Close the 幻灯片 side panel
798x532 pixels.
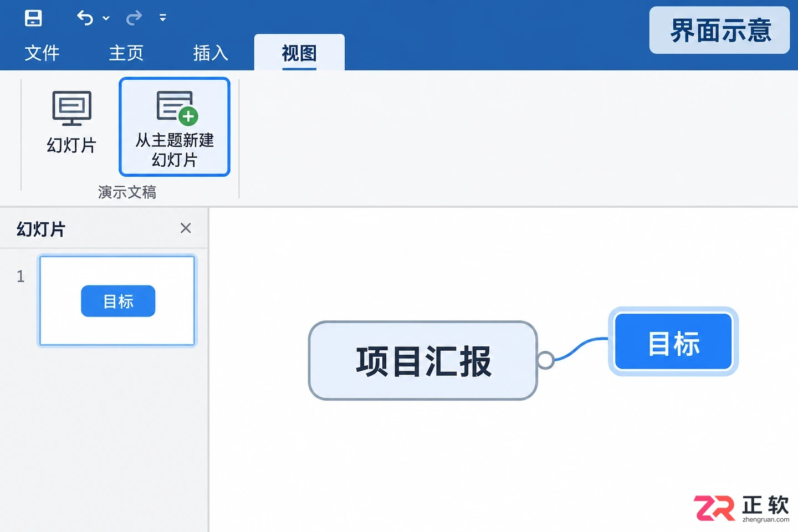pyautogui.click(x=186, y=228)
